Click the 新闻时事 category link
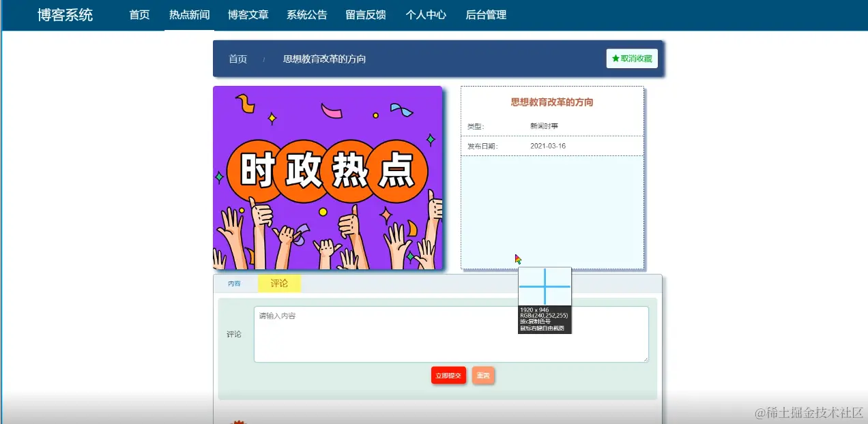 click(542, 125)
